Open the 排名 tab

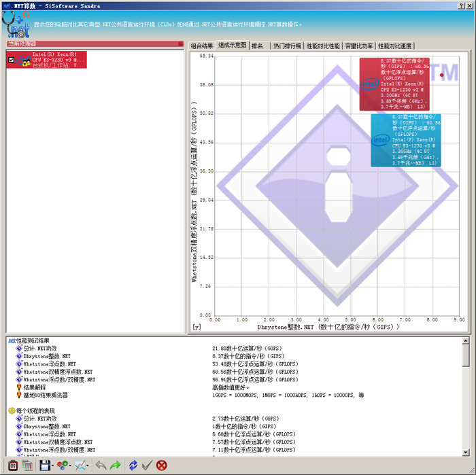258,46
